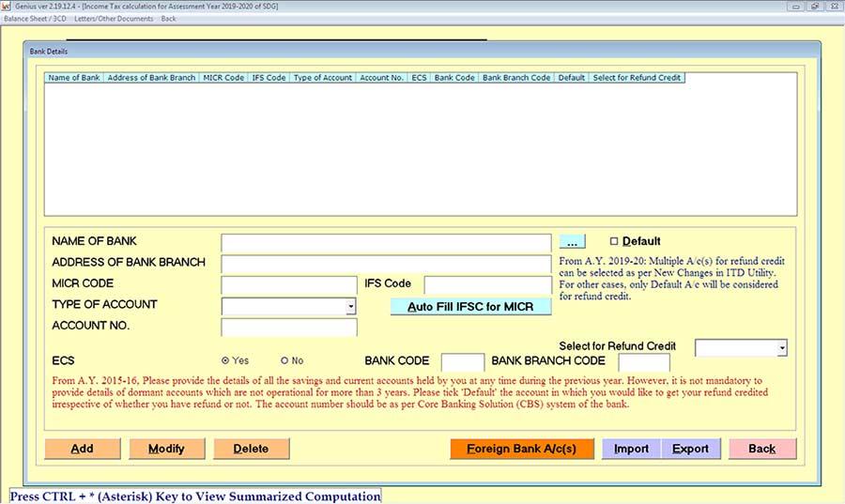The image size is (845, 504).
Task: Click the Name of Bank input field
Action: point(385,243)
